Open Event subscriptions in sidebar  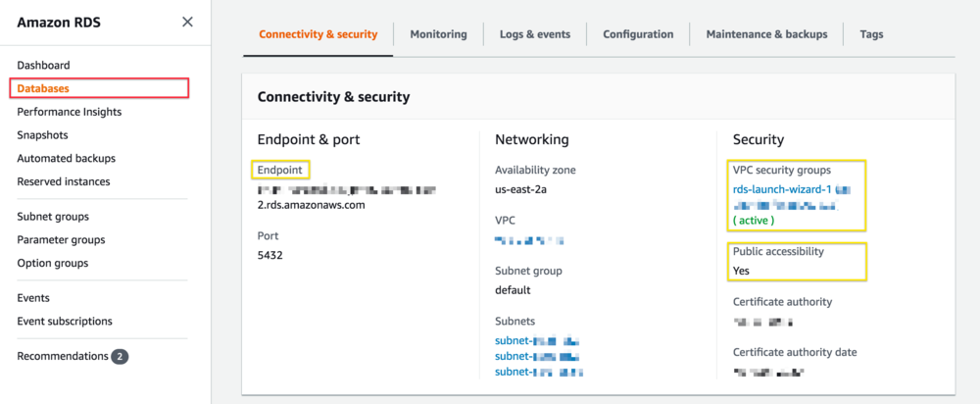tap(65, 321)
